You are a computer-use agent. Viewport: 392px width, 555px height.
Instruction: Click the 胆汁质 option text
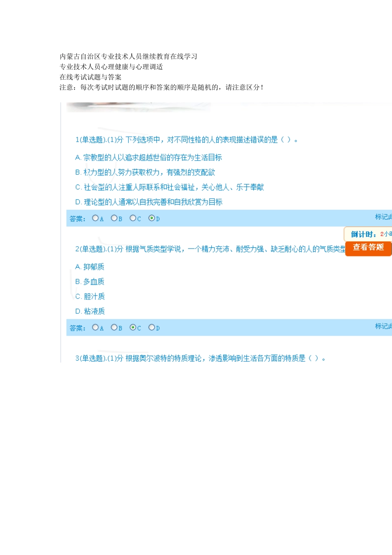click(x=94, y=296)
